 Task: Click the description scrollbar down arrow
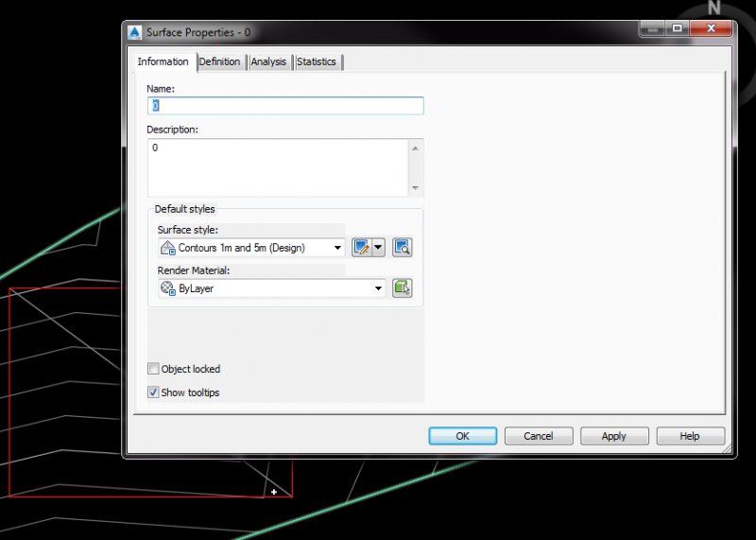415,187
